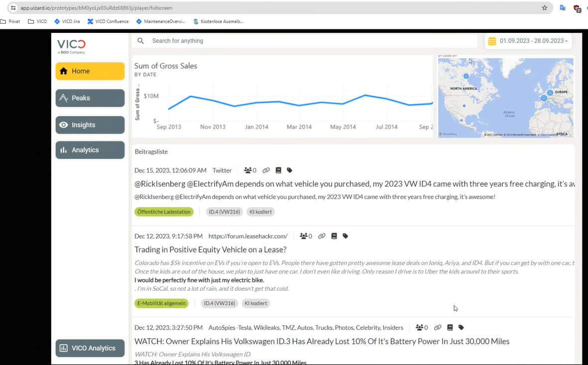Open the 'Trading in Positive Equity Vehicle' post
Screen dimensions: 588x365
pyautogui.click(x=210, y=249)
